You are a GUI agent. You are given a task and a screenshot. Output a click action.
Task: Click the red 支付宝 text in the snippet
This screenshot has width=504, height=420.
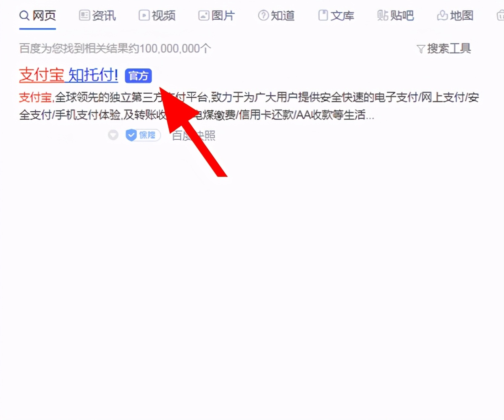click(35, 97)
